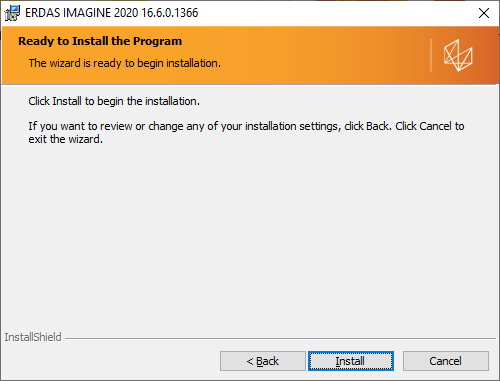Click 'The wizard is ready to begin installation' text
500x381 pixels.
[125, 63]
